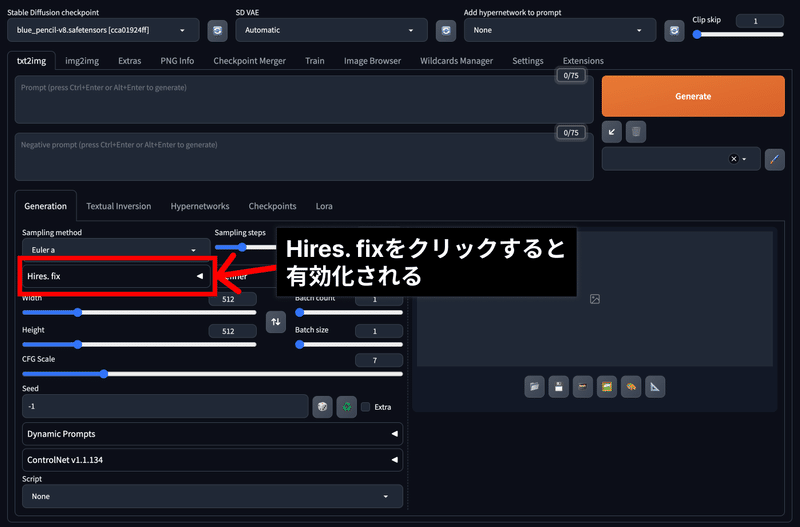Click the Height value box

[233, 331]
